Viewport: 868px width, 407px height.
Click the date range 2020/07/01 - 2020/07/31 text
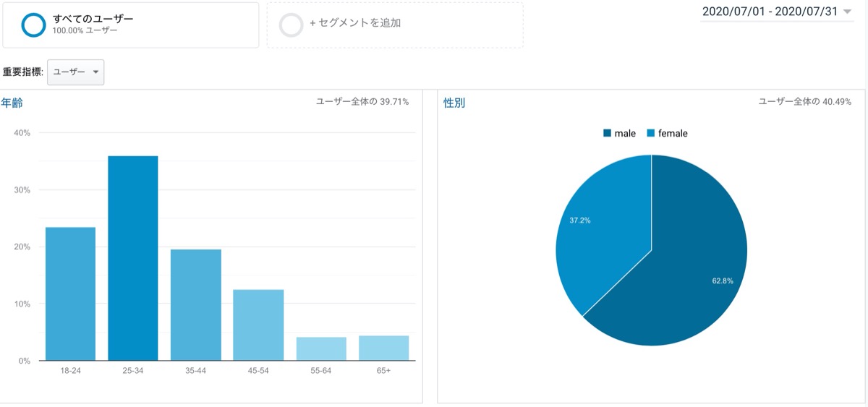770,12
